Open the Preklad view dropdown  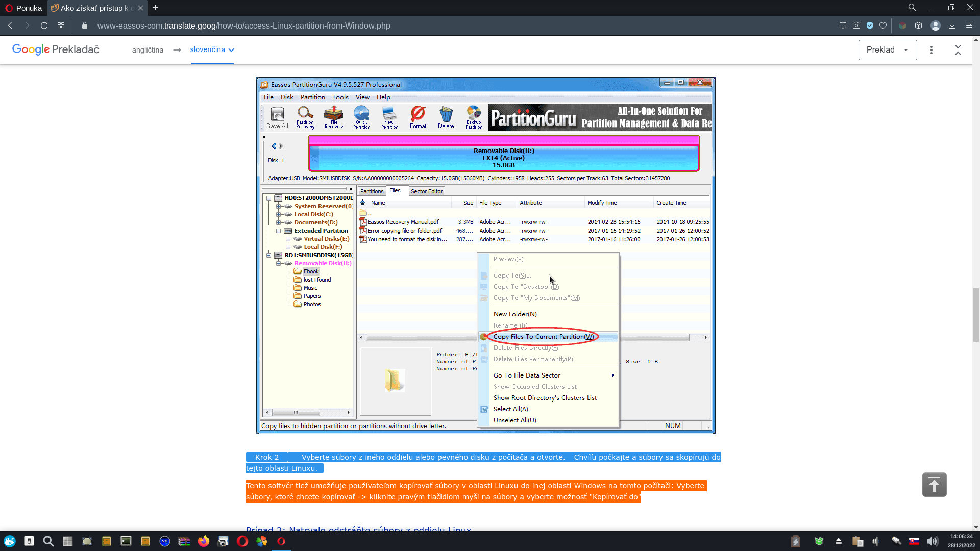887,49
